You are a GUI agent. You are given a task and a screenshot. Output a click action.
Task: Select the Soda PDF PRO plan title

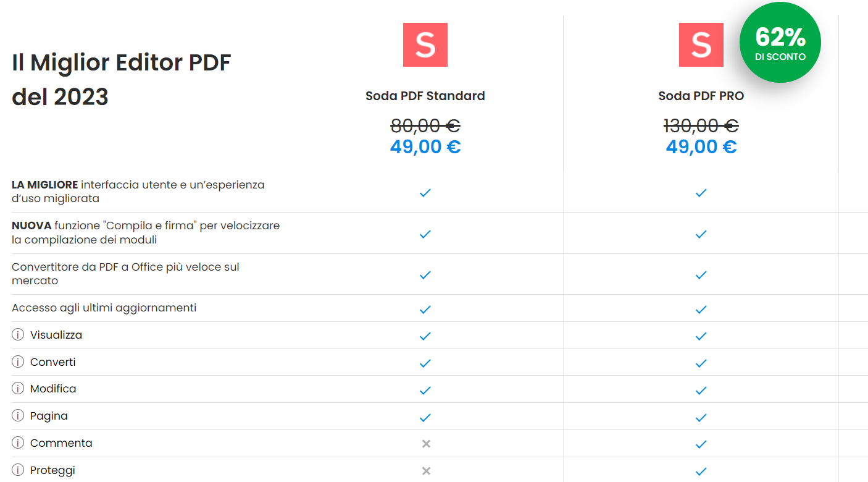pyautogui.click(x=701, y=96)
